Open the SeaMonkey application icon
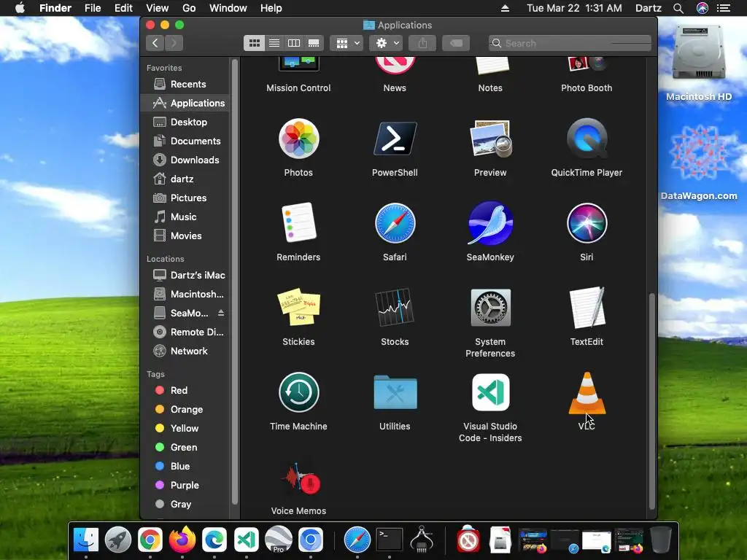747x560 pixels. (490, 223)
